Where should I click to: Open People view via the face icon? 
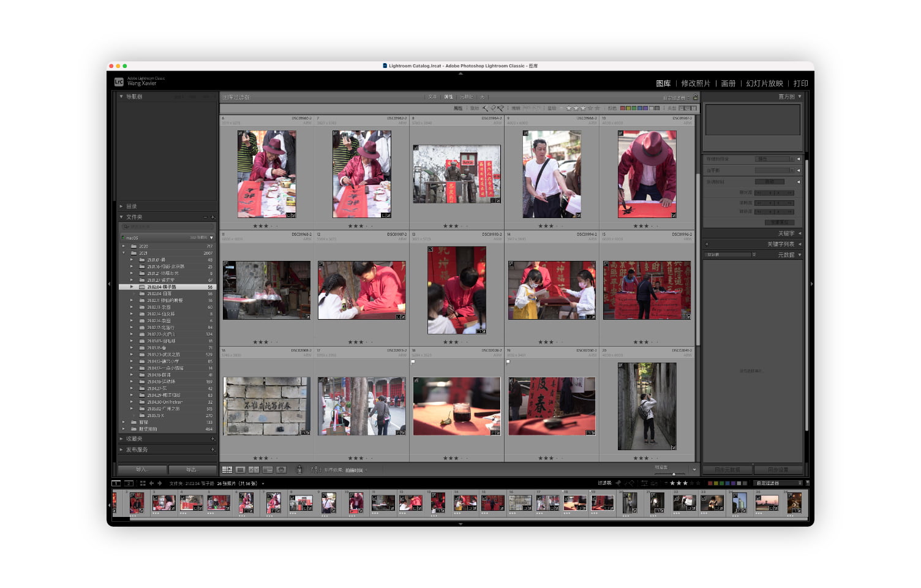click(281, 469)
